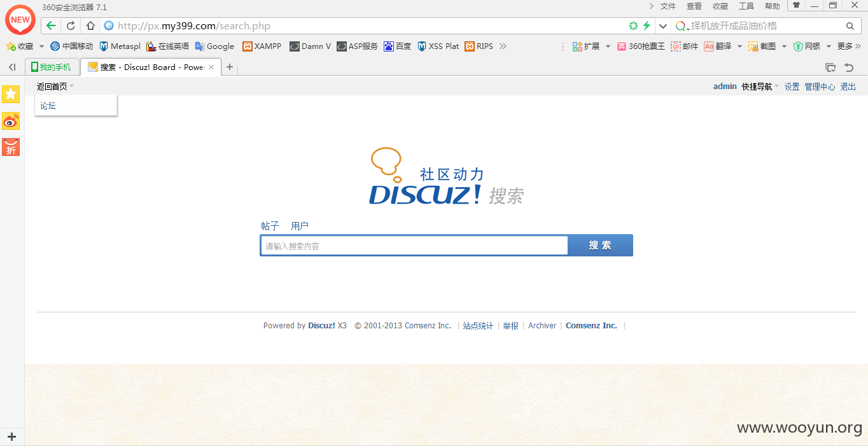This screenshot has width=868, height=446.
Task: Open the 收藏 favorites button
Action: click(x=20, y=46)
